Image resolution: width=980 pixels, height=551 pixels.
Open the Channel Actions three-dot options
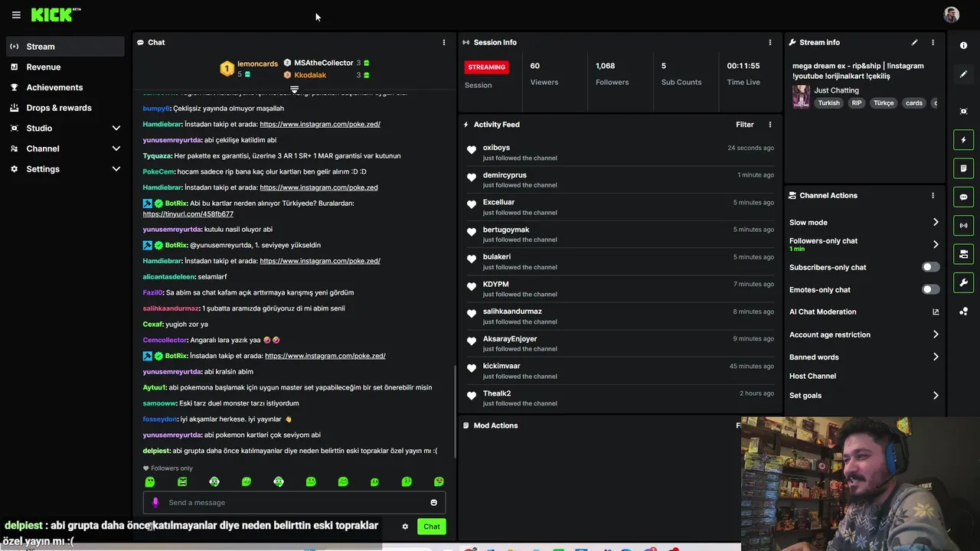[933, 196]
